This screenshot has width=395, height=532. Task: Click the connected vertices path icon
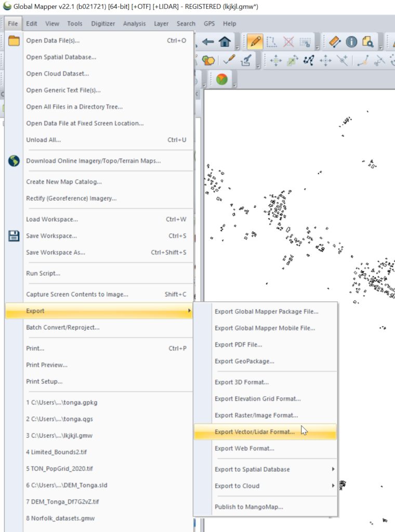[x=309, y=60]
